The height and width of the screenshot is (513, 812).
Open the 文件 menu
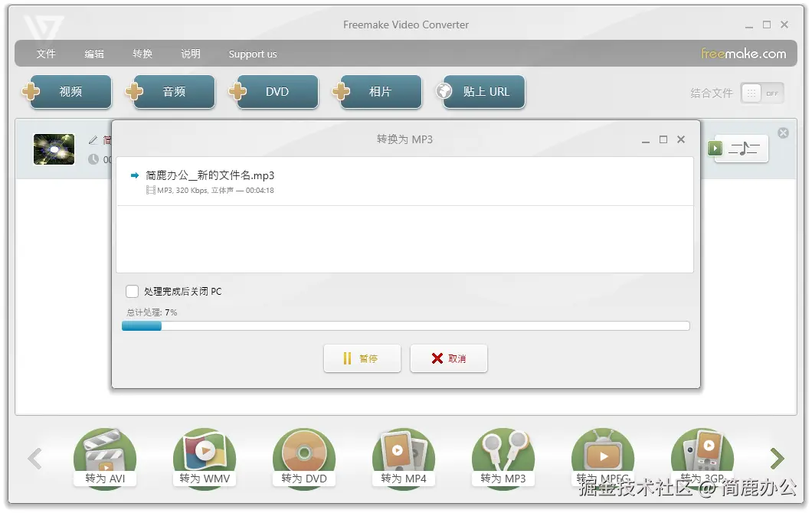pyautogui.click(x=45, y=54)
